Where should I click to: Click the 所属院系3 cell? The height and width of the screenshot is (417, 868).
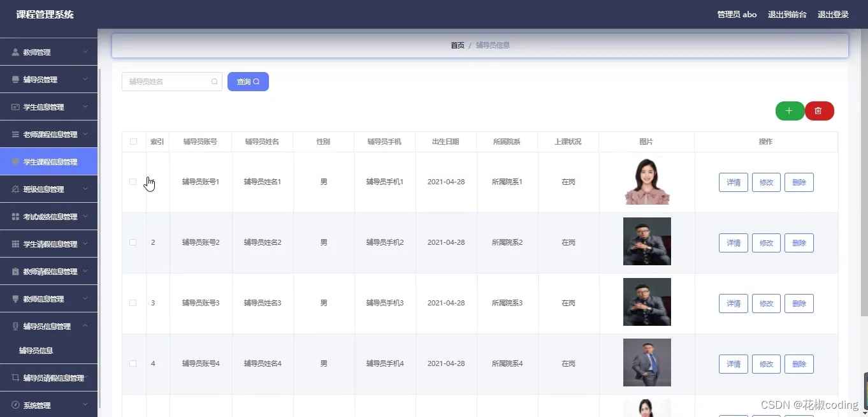(507, 303)
